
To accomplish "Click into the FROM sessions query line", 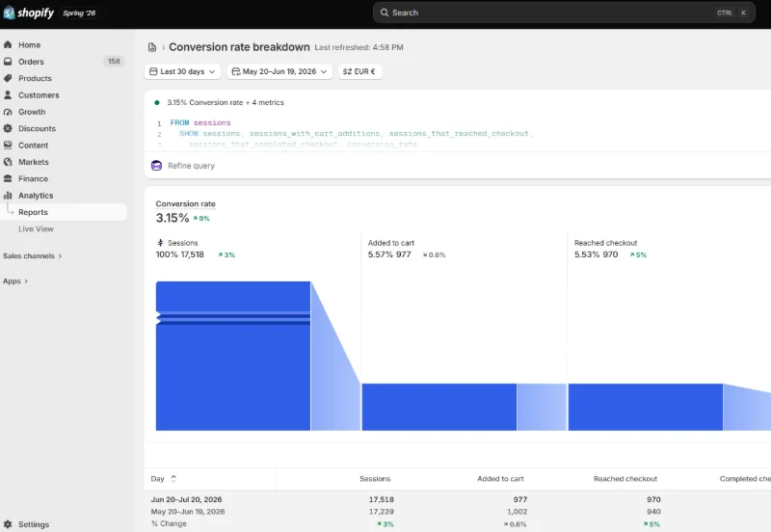I will tap(200, 122).
